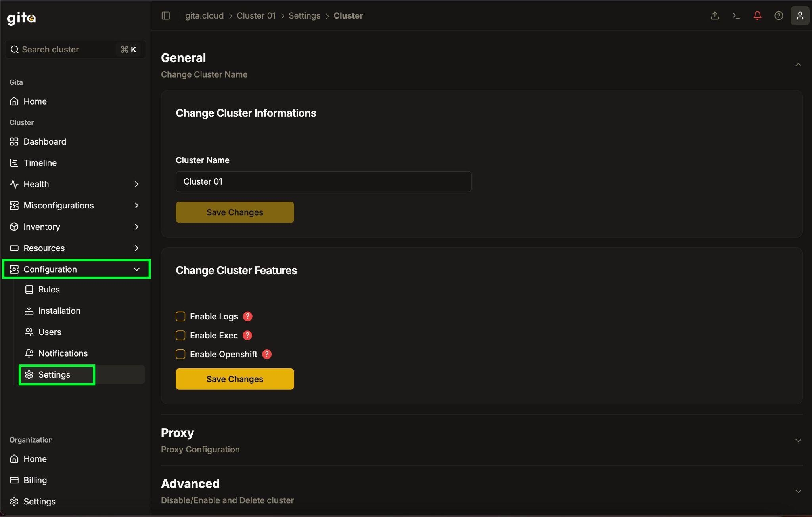The image size is (812, 517).
Task: Click the Notifications bell icon in sidebar
Action: 29,353
